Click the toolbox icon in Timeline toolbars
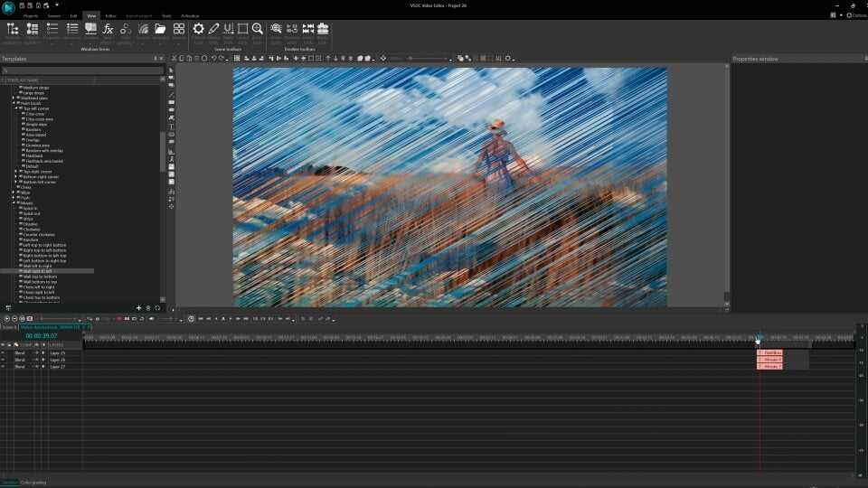This screenshot has height=488, width=868. pyautogui.click(x=323, y=30)
